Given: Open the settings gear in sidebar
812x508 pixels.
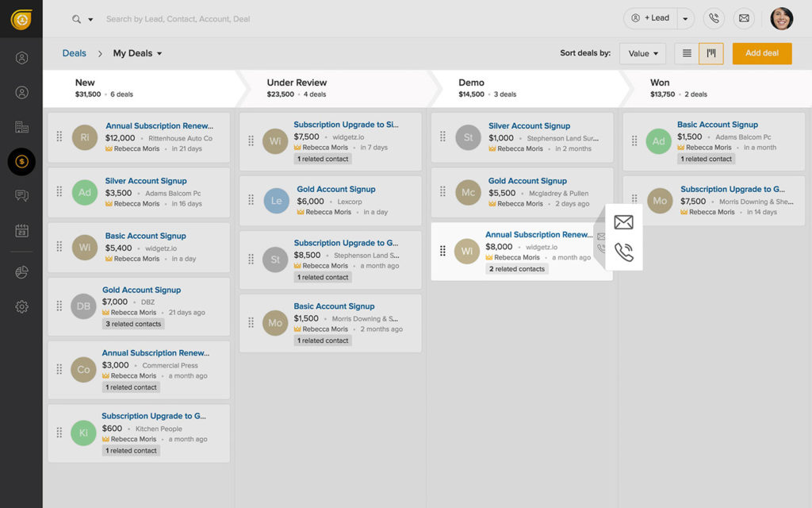Looking at the screenshot, I should [21, 306].
